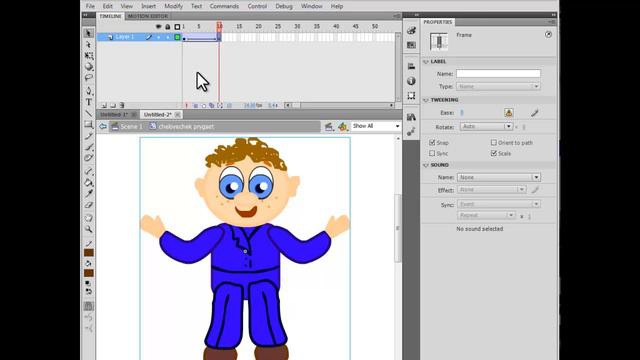The width and height of the screenshot is (640, 360).
Task: Enable the Sync checkbox
Action: 432,153
